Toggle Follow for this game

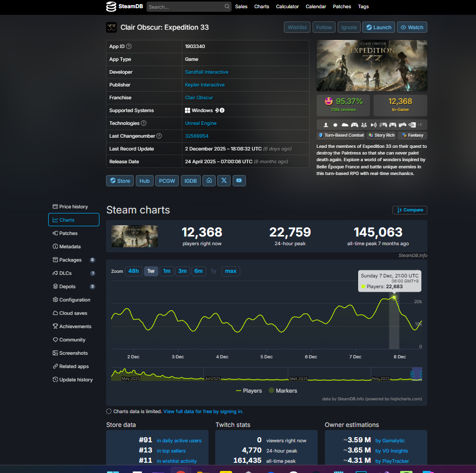[324, 27]
